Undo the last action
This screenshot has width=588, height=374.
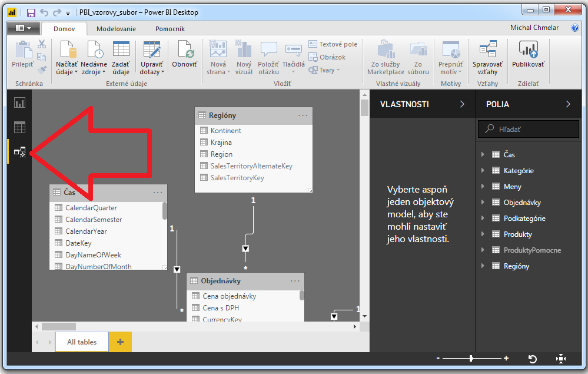(x=44, y=13)
